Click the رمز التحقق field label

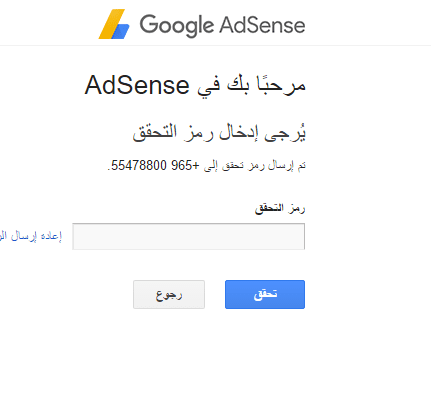[280, 208]
